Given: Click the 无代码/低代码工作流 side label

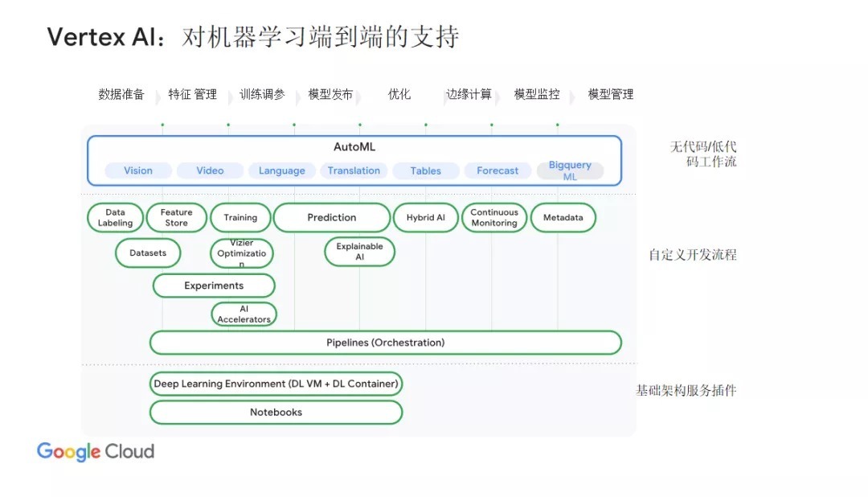Looking at the screenshot, I should 703,154.
